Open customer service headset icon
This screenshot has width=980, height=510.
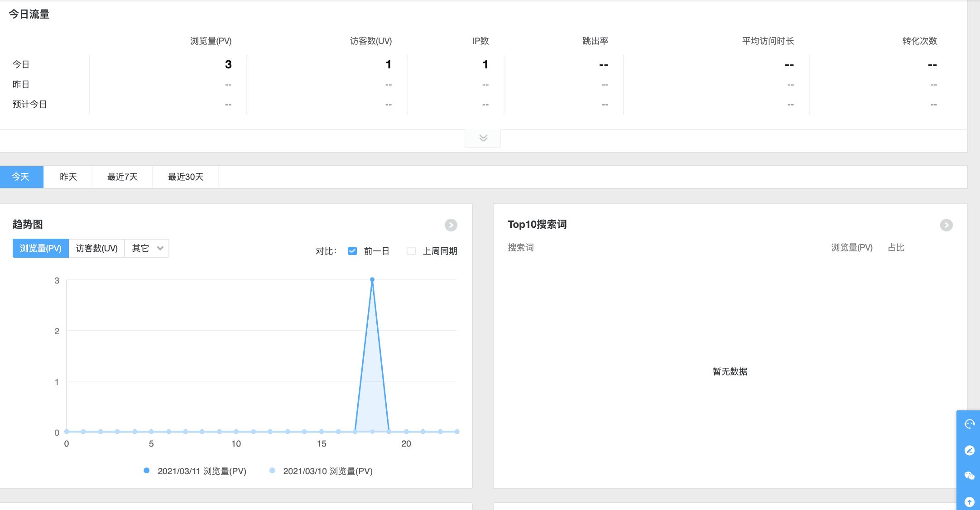tap(969, 424)
